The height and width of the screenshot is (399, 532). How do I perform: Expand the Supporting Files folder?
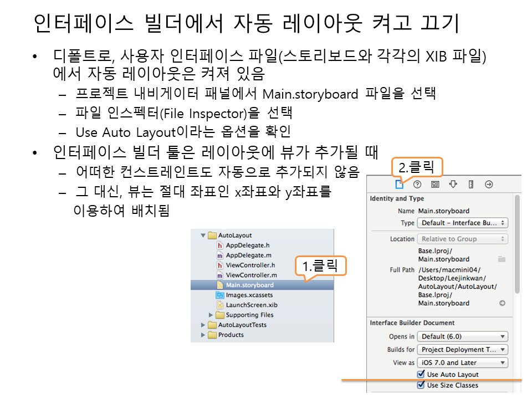(211, 315)
